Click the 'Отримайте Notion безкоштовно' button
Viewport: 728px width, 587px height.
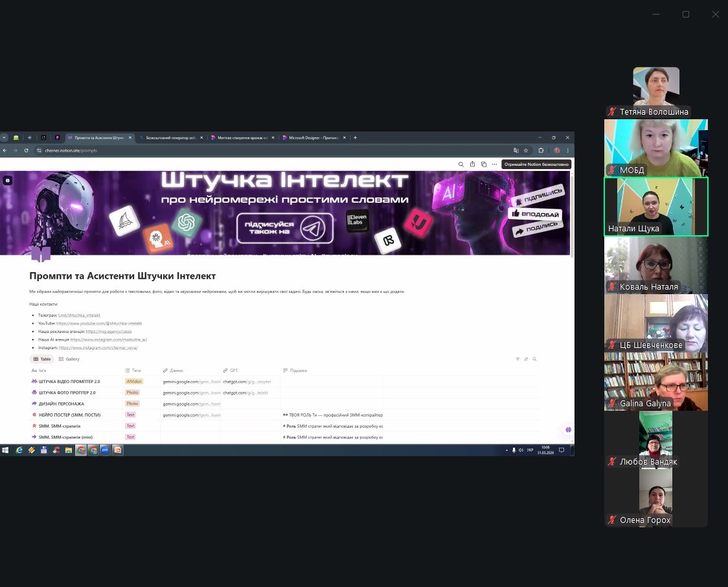tap(536, 165)
